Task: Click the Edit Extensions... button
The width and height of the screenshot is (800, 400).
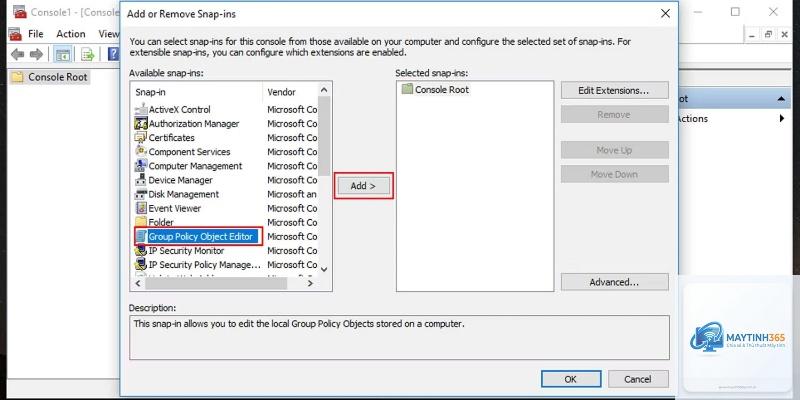Action: (614, 90)
